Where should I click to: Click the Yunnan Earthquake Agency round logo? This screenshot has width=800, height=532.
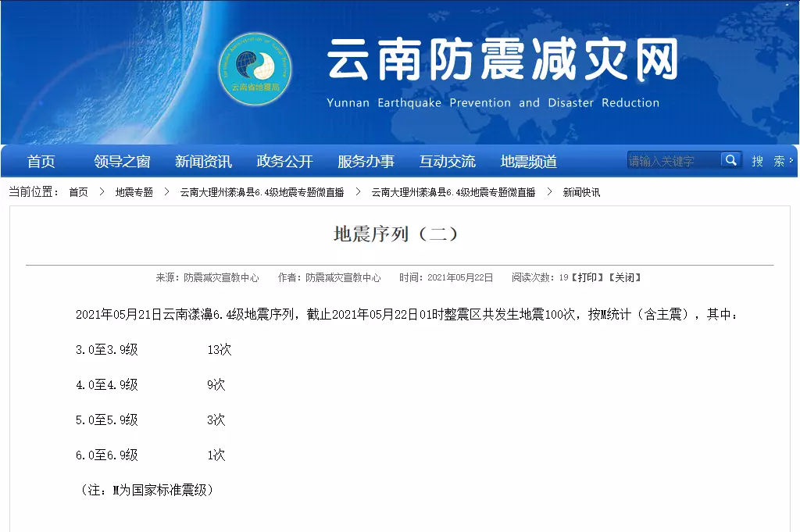(x=254, y=69)
